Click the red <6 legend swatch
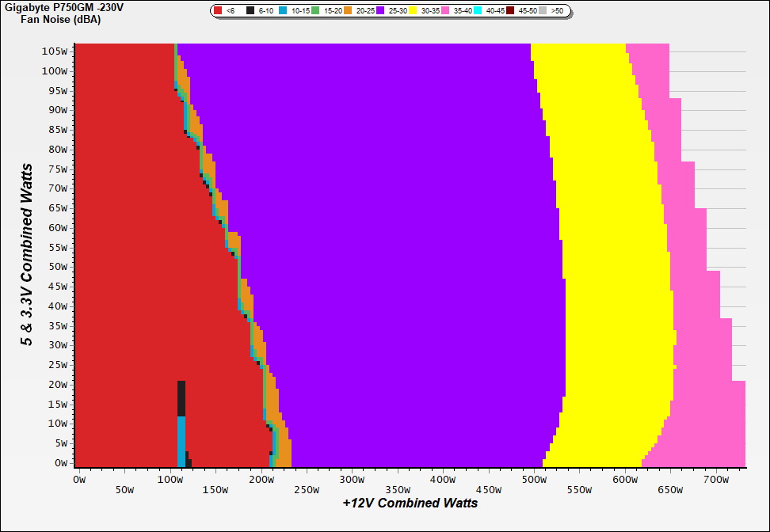Viewport: 770px width, 532px height. pyautogui.click(x=219, y=11)
